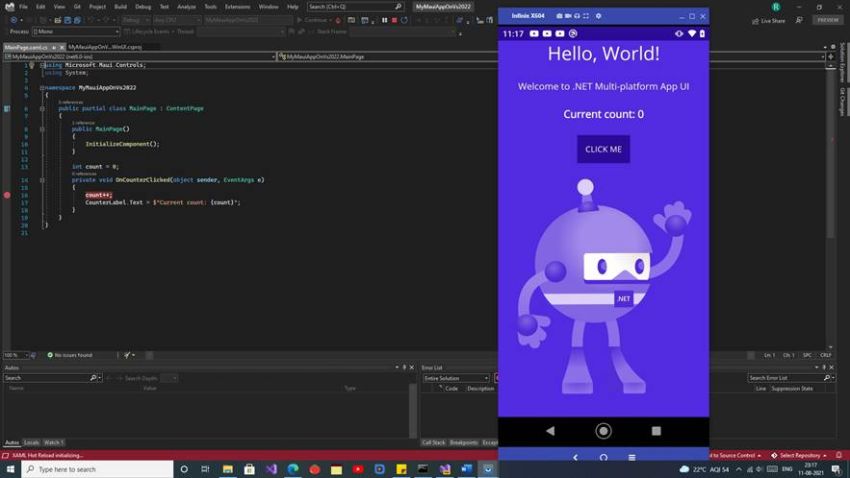Viewport: 850px width, 478px height.
Task: Open the Debug configuration dropdown
Action: 136,20
